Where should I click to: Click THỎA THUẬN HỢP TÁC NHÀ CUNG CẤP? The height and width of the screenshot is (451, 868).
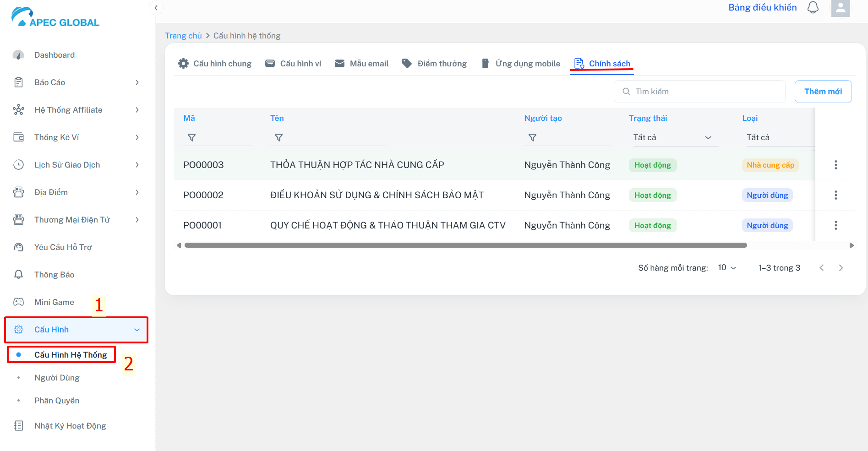click(x=357, y=165)
